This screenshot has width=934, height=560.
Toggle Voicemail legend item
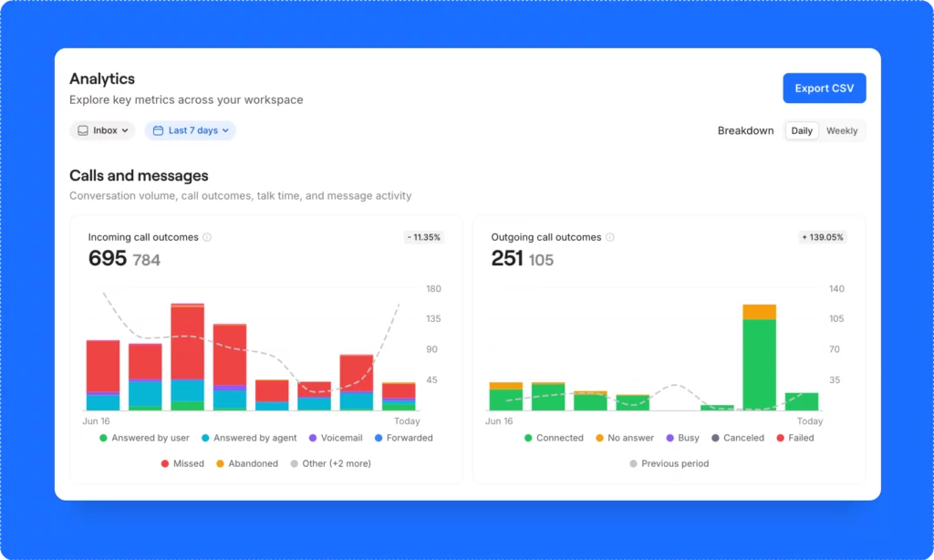(336, 438)
